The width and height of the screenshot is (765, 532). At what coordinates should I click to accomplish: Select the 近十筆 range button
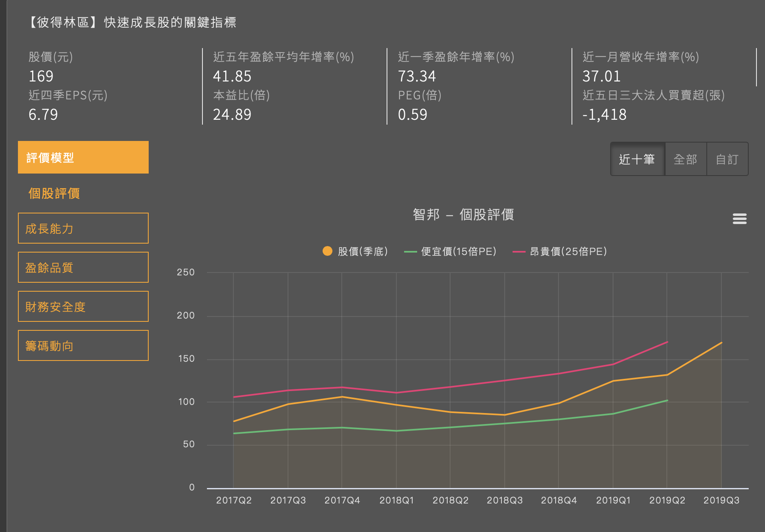(x=637, y=159)
